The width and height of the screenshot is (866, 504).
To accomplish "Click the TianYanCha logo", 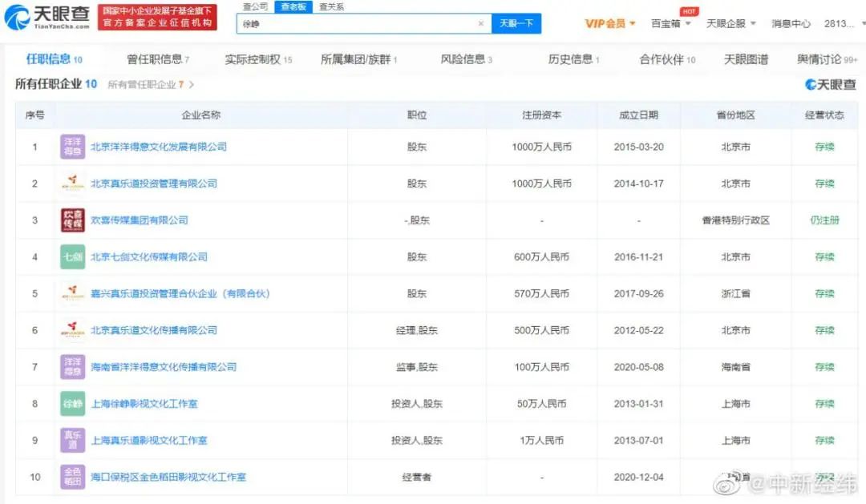I will point(47,17).
